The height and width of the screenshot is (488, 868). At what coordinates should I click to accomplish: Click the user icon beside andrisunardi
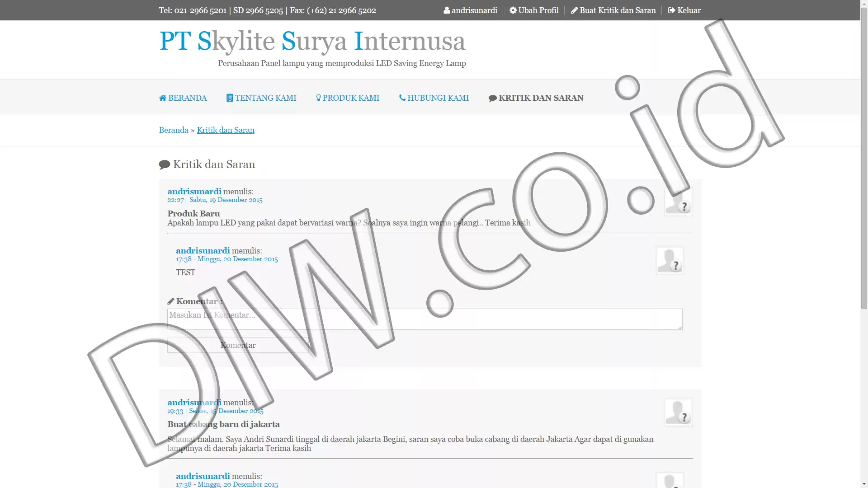447,10
